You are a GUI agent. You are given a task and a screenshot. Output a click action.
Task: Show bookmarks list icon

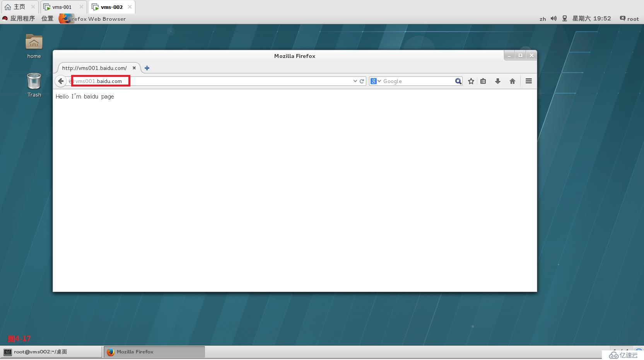coord(483,81)
